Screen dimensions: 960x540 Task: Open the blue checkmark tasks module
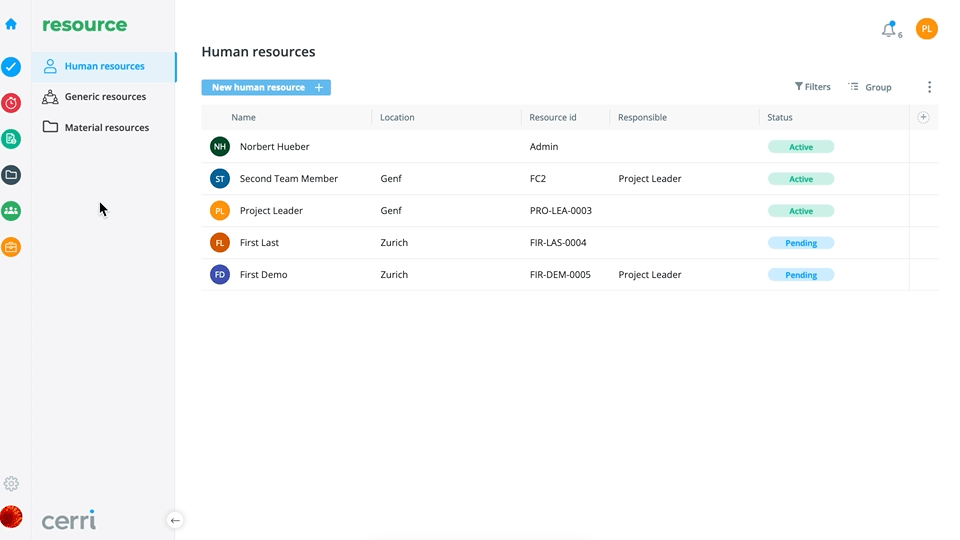11,67
